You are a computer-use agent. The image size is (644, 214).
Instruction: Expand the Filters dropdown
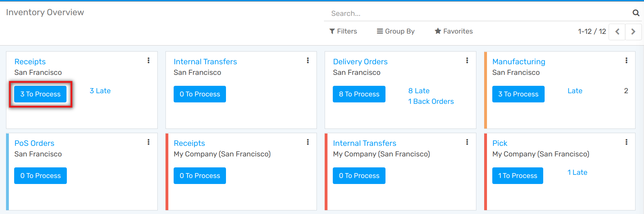(343, 31)
